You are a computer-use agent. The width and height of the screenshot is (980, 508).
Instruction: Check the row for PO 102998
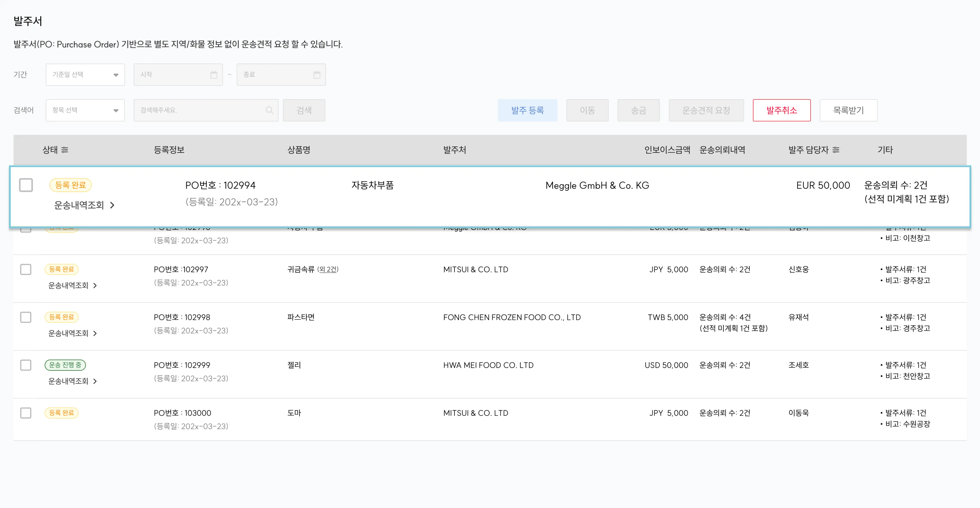[x=26, y=317]
